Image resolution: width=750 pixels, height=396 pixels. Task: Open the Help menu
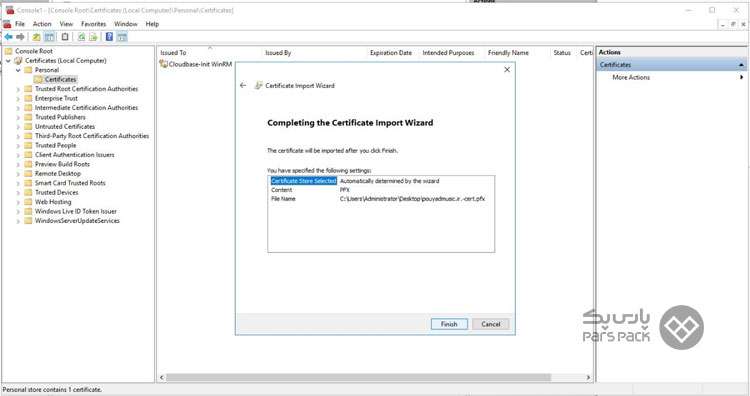(152, 24)
